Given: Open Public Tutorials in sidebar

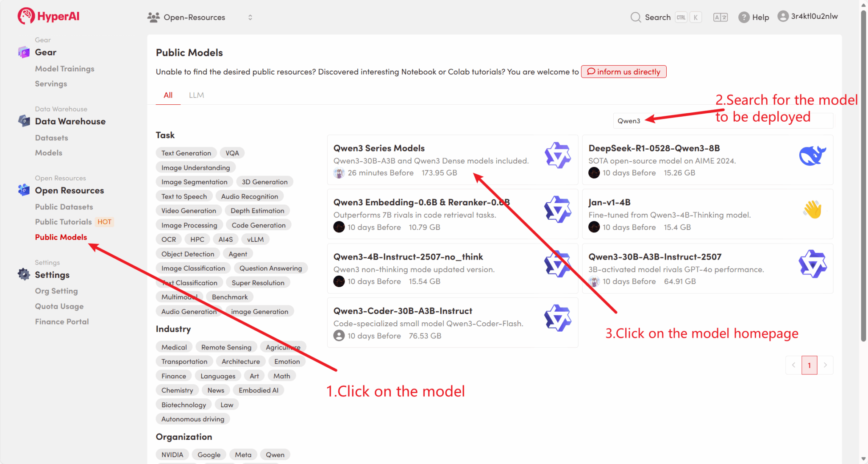Looking at the screenshot, I should (x=63, y=222).
